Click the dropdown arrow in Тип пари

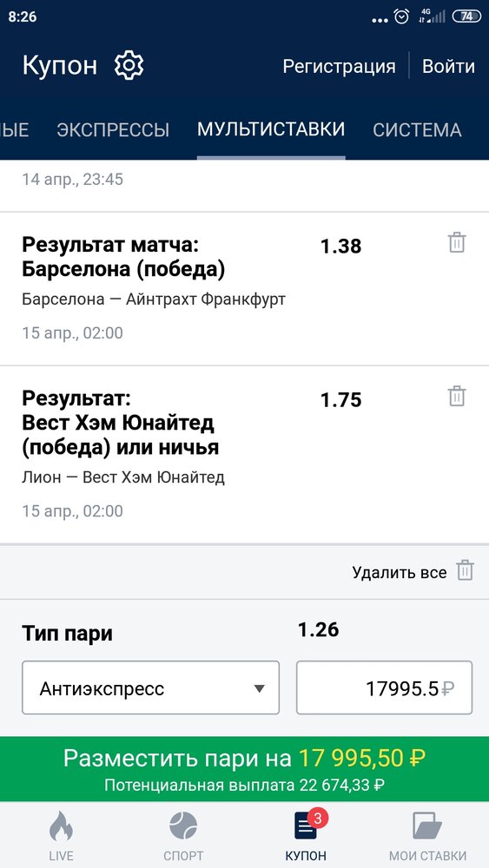(259, 688)
